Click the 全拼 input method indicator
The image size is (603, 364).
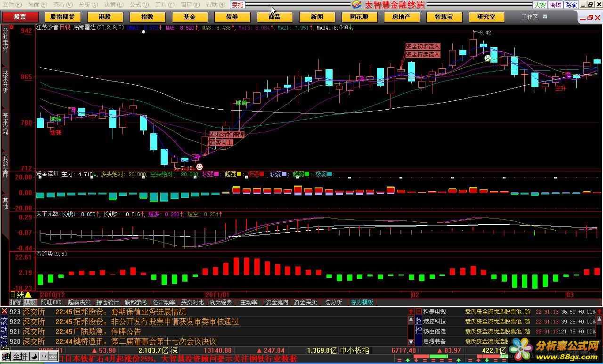[19, 356]
